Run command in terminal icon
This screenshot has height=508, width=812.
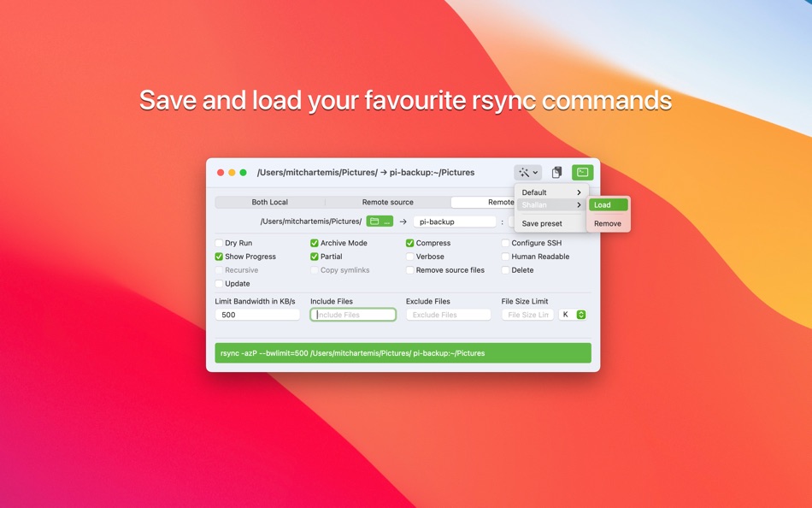coord(583,172)
